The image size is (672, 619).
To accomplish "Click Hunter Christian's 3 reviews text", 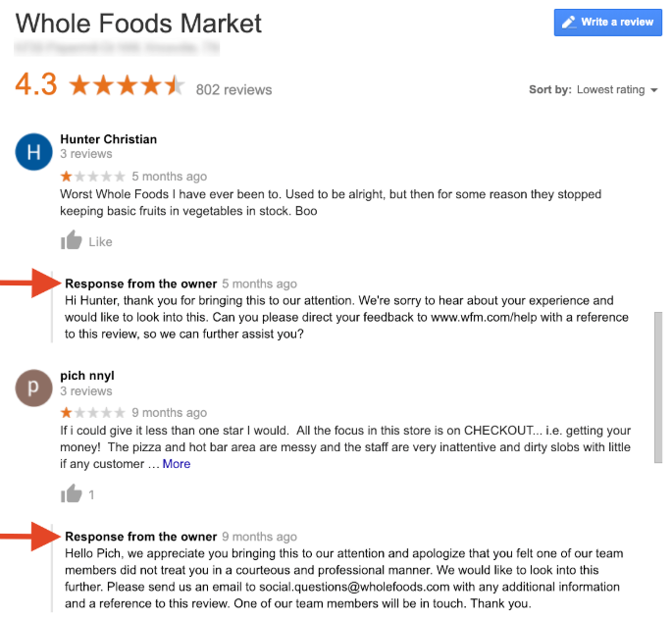I will tap(86, 154).
